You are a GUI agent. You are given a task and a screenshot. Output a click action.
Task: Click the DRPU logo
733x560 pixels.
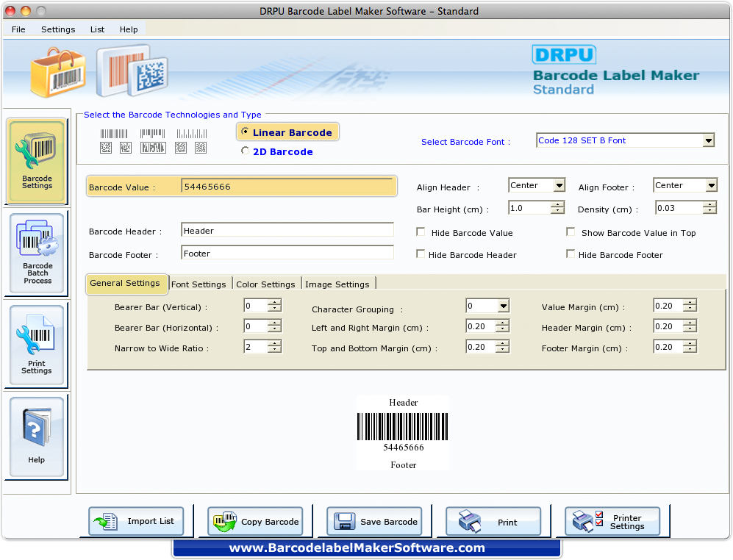(564, 54)
